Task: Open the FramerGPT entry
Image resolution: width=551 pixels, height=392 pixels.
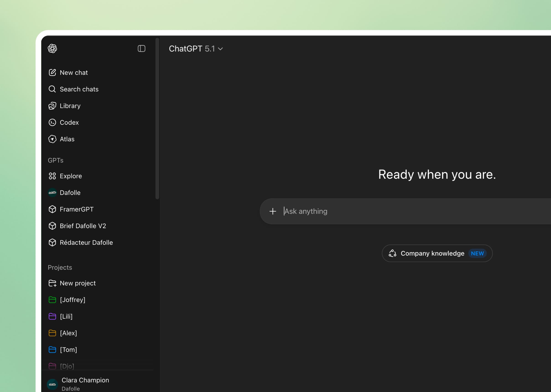Action: pyautogui.click(x=76, y=209)
